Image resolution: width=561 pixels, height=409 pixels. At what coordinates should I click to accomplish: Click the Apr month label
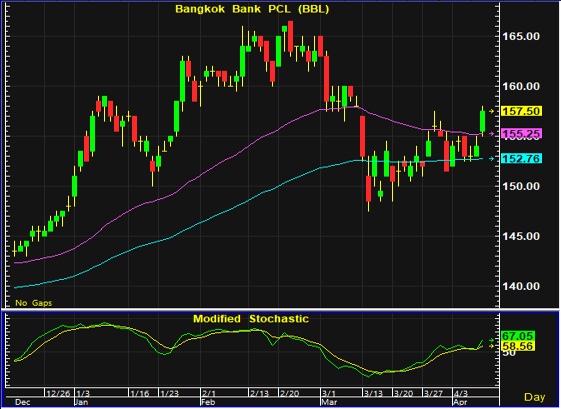click(x=460, y=402)
